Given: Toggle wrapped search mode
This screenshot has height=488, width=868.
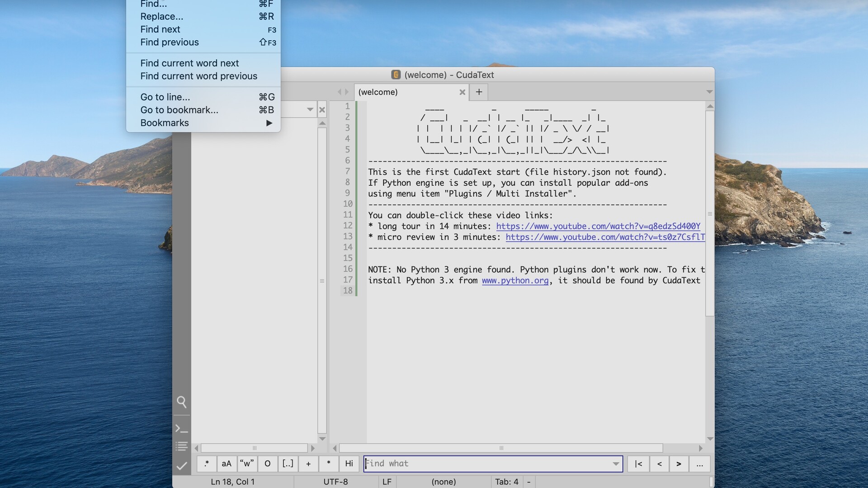Looking at the screenshot, I should pos(267,464).
